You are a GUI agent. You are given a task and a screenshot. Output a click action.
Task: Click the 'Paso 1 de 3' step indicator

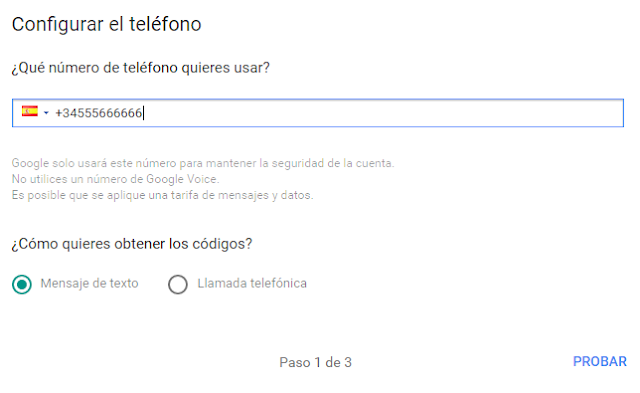tap(316, 362)
